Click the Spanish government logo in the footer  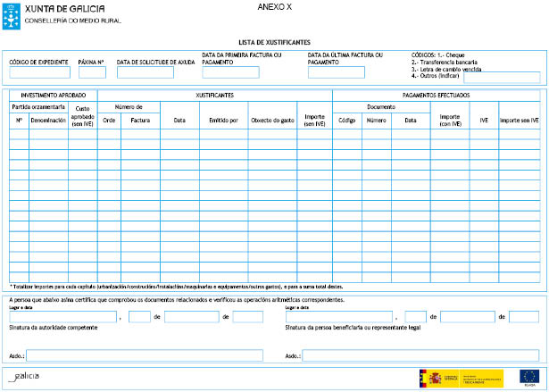click(x=462, y=379)
